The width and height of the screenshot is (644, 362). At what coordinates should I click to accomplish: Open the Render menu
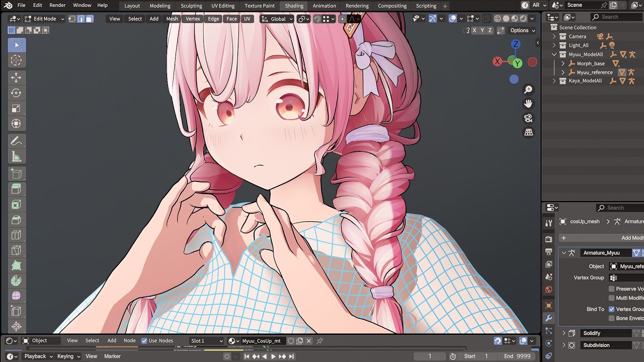(57, 5)
